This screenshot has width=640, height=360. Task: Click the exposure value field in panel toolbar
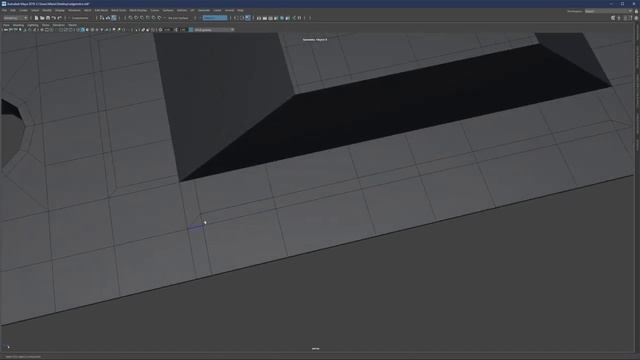click(167, 30)
